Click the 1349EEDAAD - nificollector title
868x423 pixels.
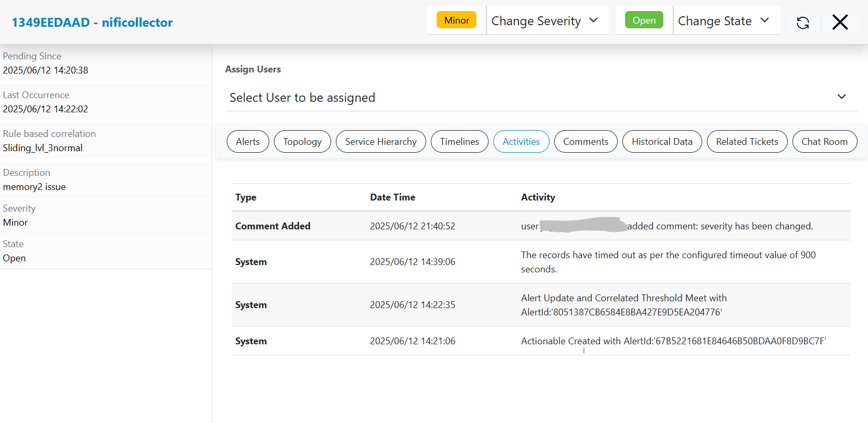(x=92, y=23)
